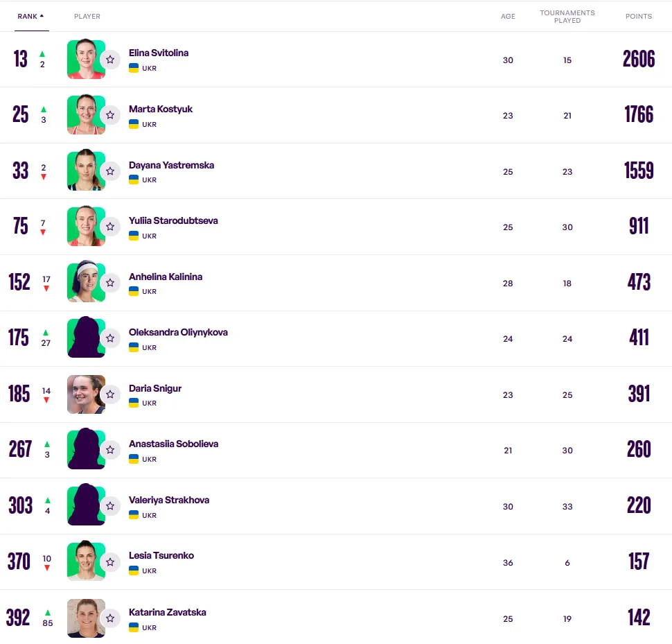Image resolution: width=672 pixels, height=644 pixels.
Task: Open Marta Kostyuk player profile link
Action: point(161,109)
